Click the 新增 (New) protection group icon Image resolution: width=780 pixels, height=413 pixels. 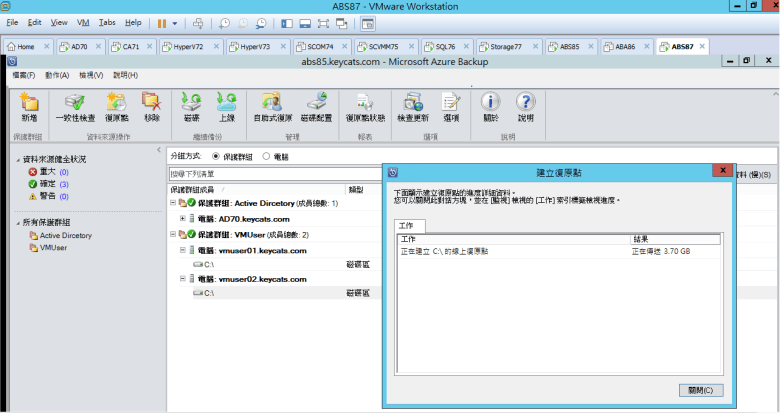pos(28,105)
